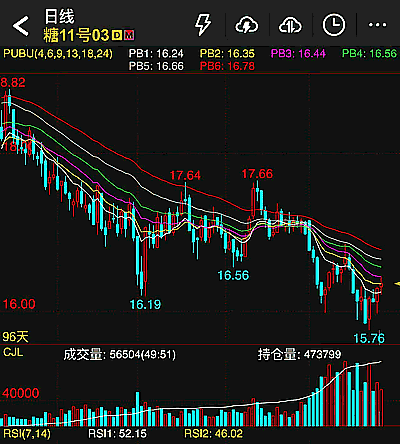Viewport: 400px width, 444px height.
Task: Tap the clock period icon
Action: click(334, 25)
